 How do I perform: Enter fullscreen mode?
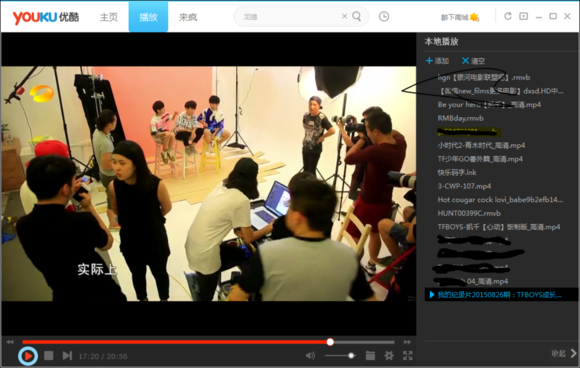408,356
